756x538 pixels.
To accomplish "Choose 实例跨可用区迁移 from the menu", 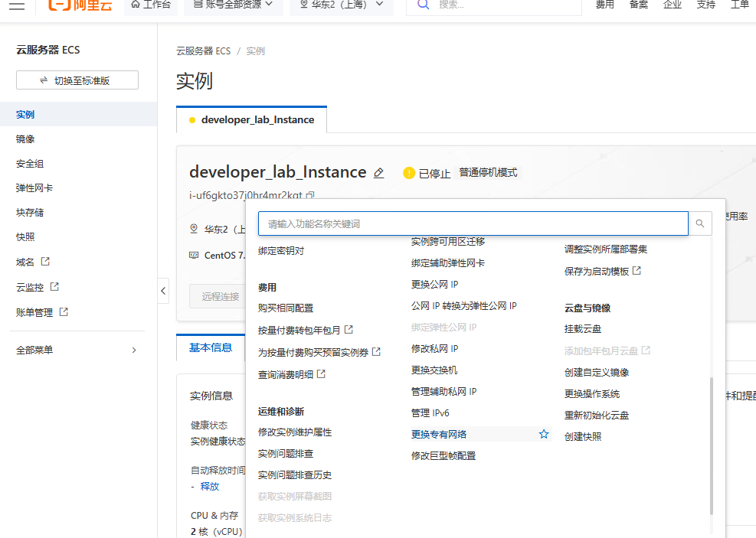I will (x=448, y=241).
